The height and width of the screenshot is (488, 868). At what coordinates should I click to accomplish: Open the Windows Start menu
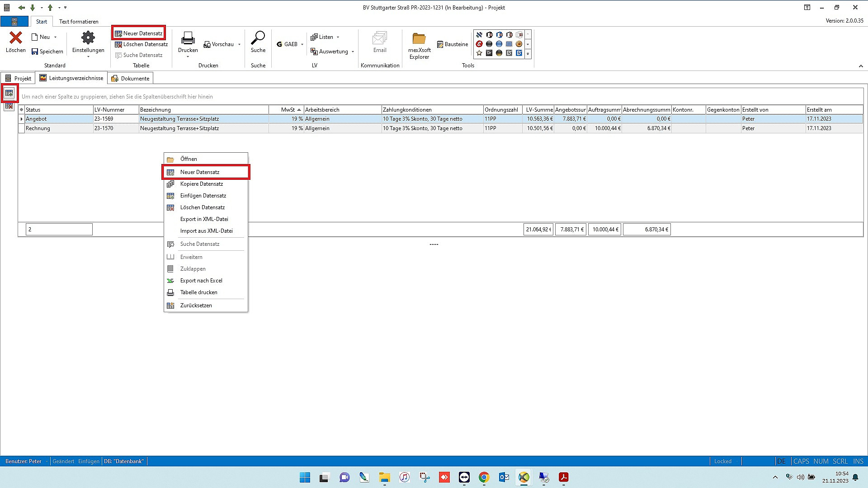[305, 477]
